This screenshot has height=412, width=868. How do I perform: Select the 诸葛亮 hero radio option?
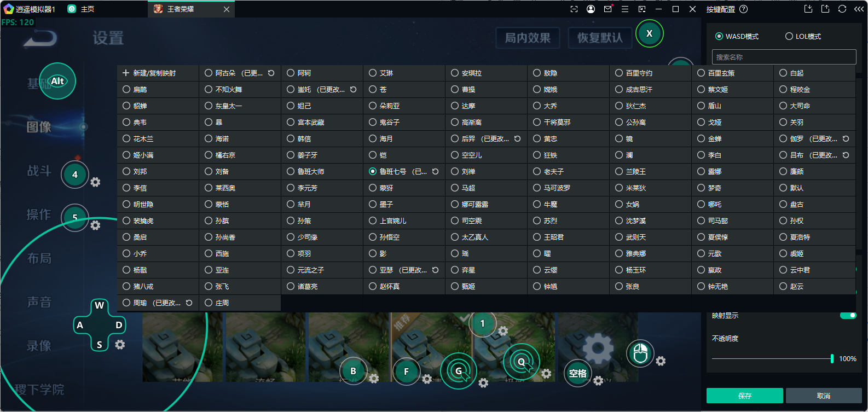291,286
